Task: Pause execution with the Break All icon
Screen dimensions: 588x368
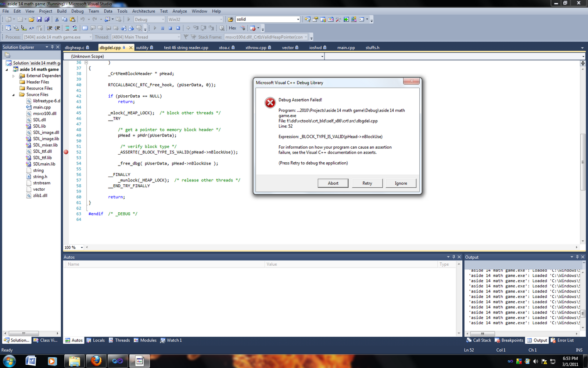Action: [163, 28]
